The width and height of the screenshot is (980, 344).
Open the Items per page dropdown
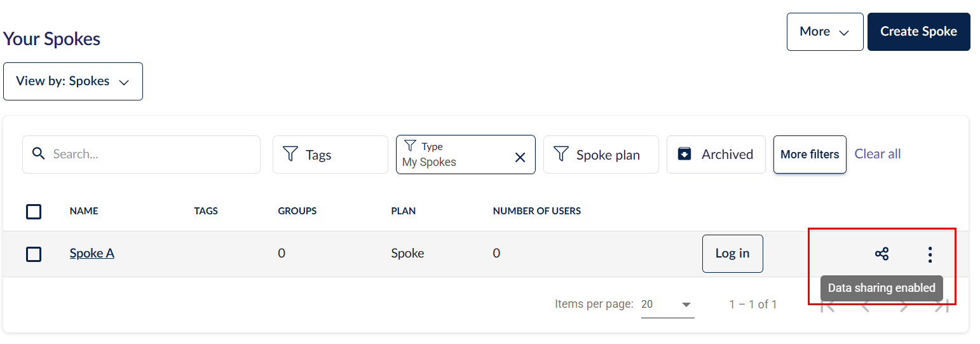[667, 305]
